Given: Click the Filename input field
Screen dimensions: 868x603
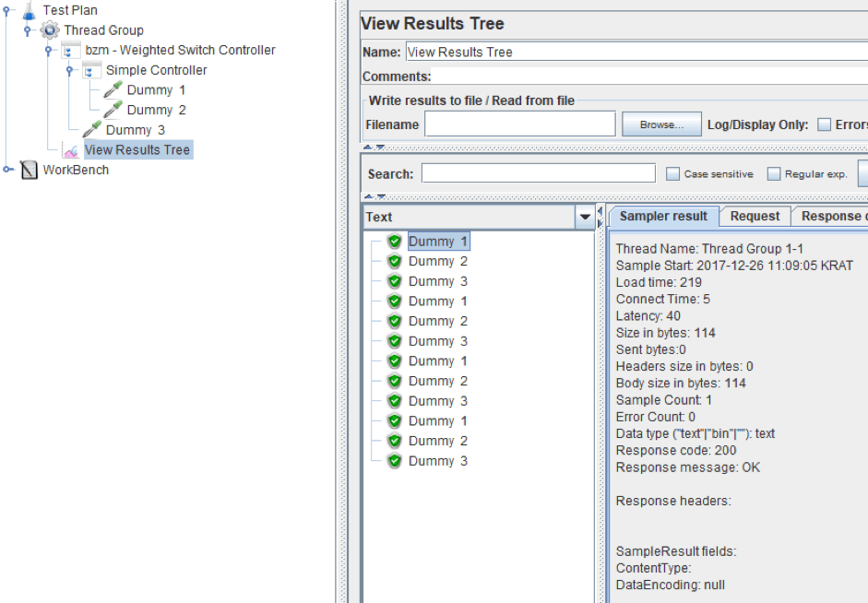Looking at the screenshot, I should coord(520,124).
